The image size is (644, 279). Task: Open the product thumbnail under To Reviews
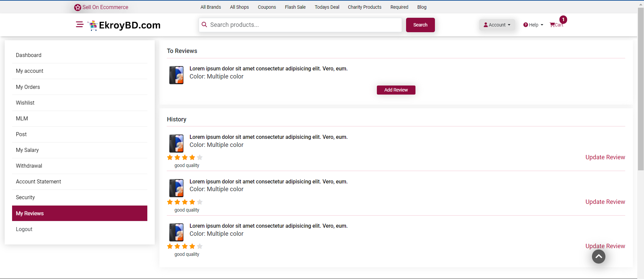[x=176, y=75]
